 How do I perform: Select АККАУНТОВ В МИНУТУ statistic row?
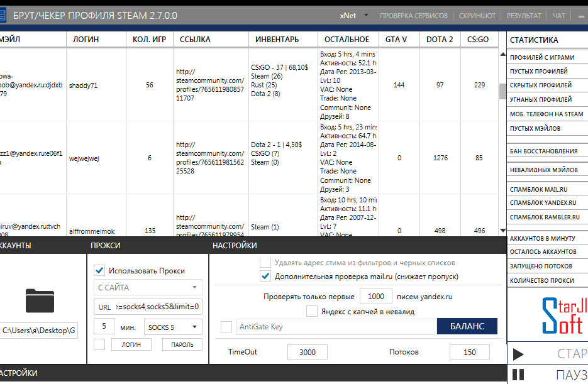548,238
